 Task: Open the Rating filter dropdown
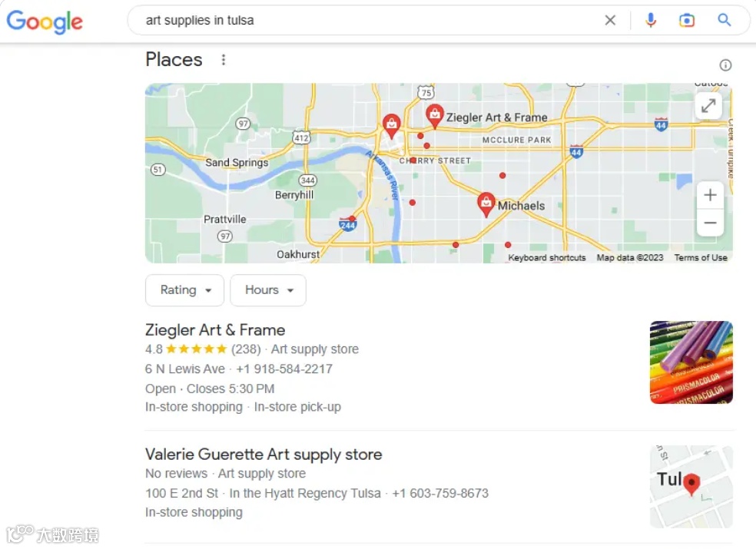184,290
